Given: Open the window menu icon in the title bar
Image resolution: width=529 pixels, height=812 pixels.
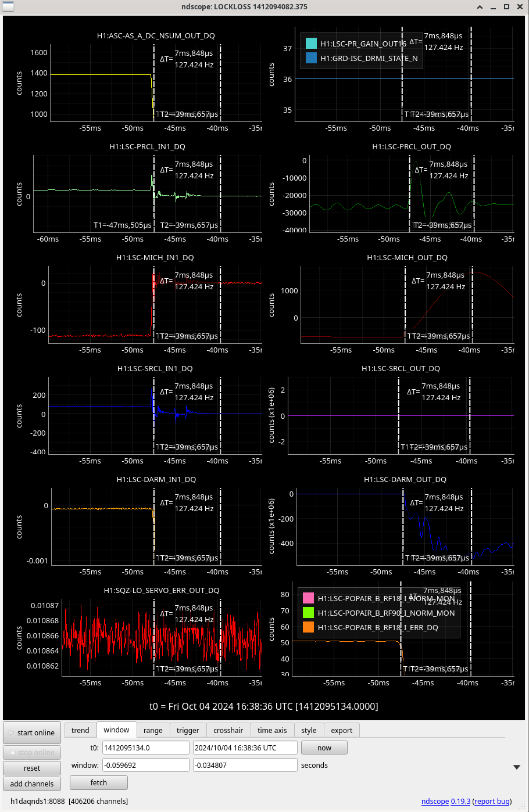Looking at the screenshot, I should coord(8,6).
